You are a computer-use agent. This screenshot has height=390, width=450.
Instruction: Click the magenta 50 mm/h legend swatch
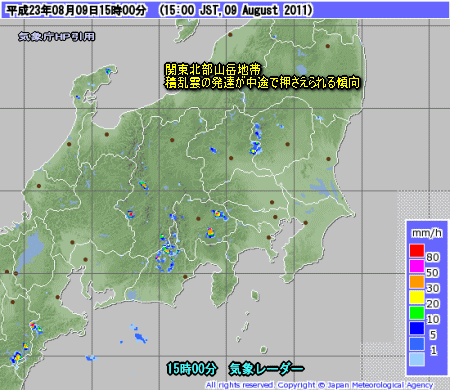pyautogui.click(x=417, y=266)
